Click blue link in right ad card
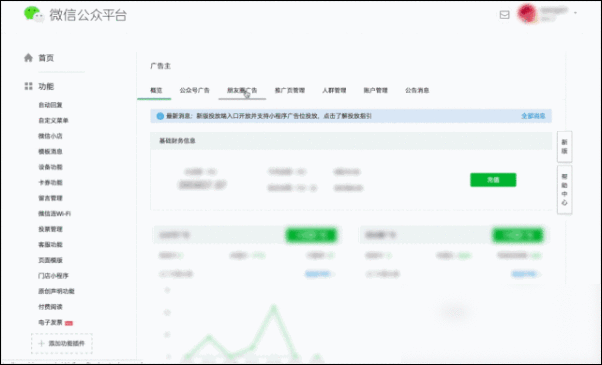The width and height of the screenshot is (602, 365). 524,274
